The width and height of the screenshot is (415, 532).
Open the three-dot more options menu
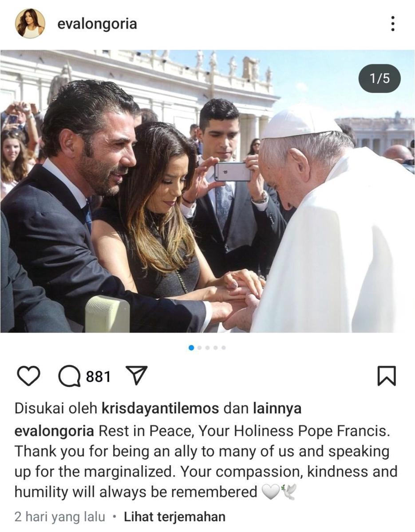click(392, 23)
